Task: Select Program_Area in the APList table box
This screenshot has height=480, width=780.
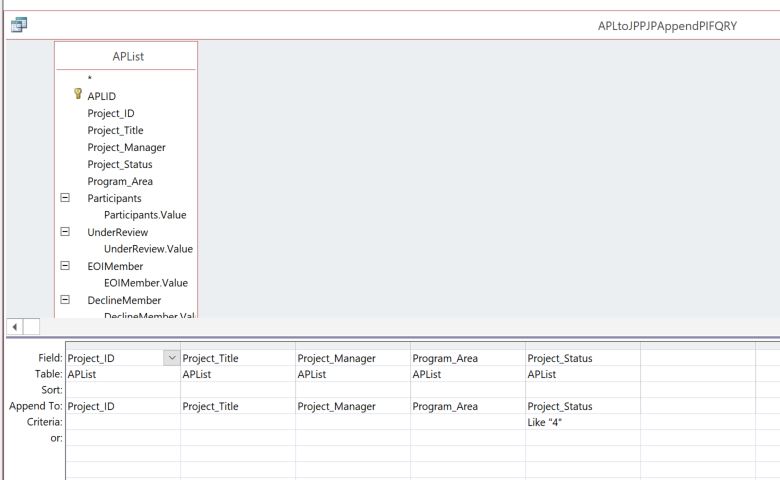Action: [x=120, y=181]
